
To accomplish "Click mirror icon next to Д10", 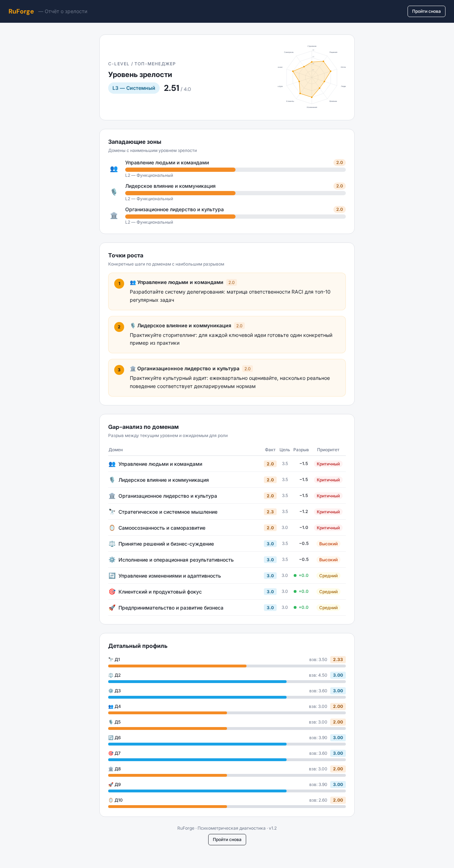I will point(111,800).
